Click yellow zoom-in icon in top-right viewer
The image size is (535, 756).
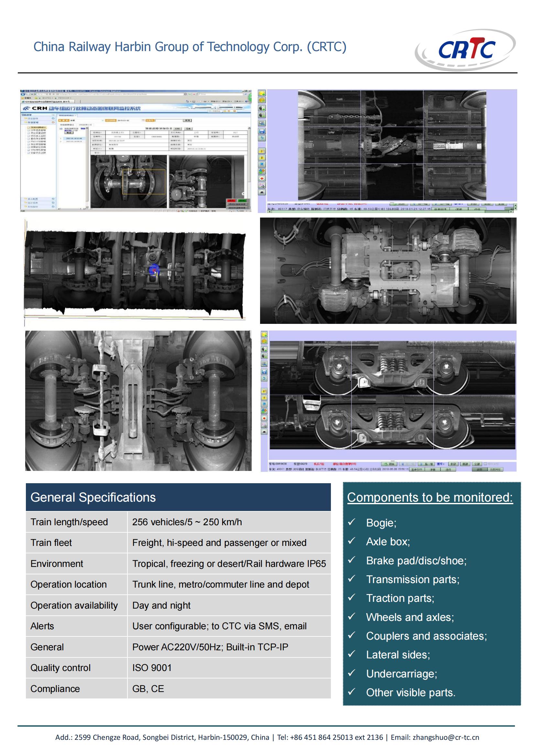[x=262, y=93]
